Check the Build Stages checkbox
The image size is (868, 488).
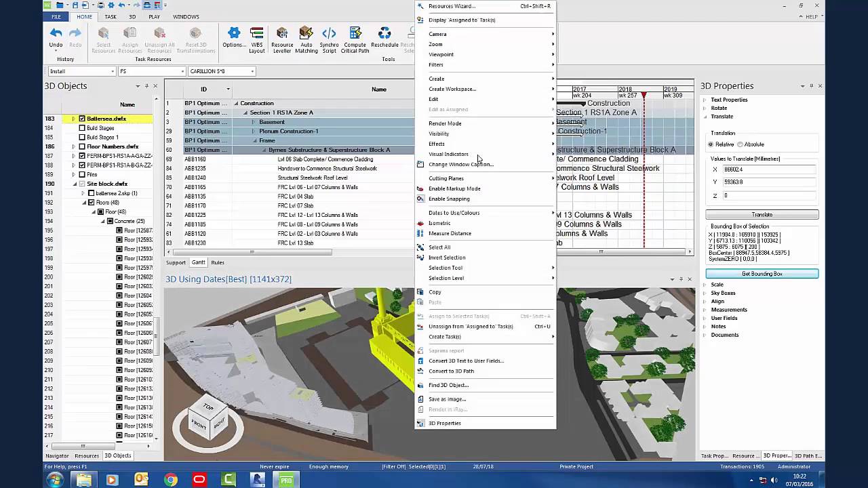click(82, 128)
